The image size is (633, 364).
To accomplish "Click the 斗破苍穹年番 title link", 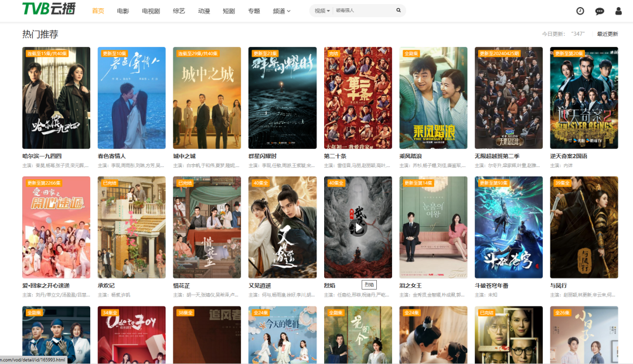I will click(x=492, y=285).
